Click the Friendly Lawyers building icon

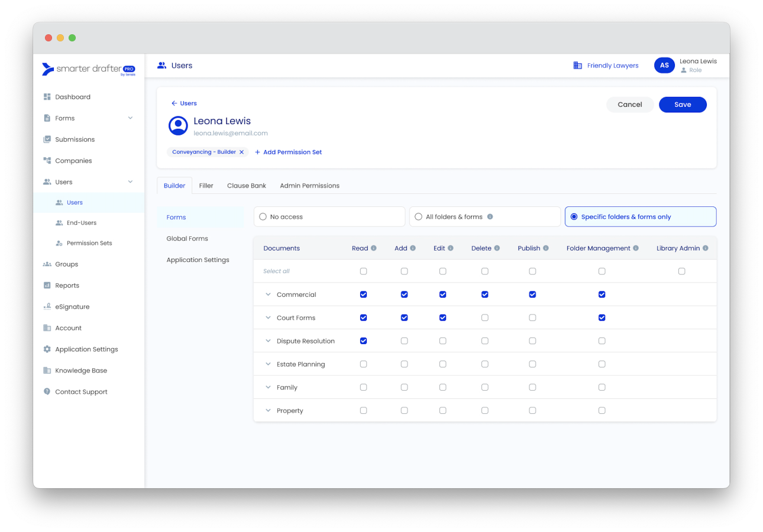[x=577, y=65]
